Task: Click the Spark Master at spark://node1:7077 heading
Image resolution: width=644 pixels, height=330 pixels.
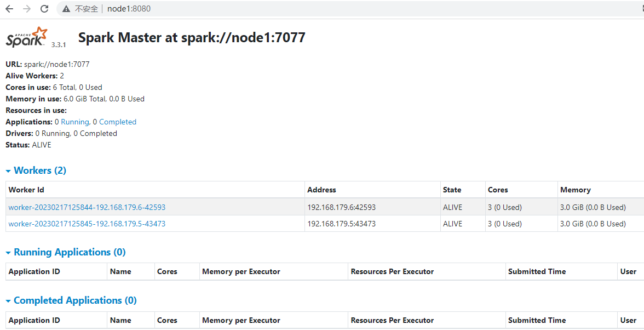Action: (192, 38)
